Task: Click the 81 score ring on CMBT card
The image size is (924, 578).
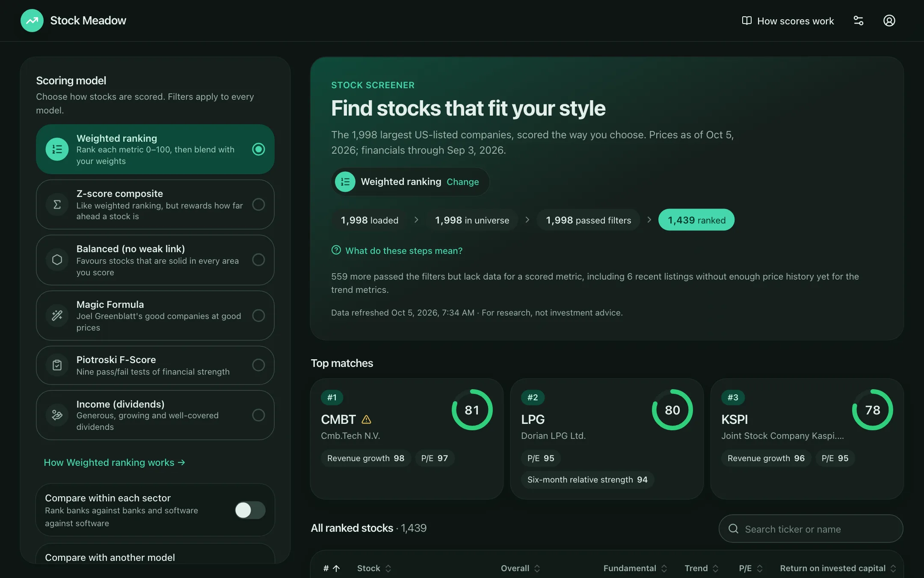Action: pos(472,410)
